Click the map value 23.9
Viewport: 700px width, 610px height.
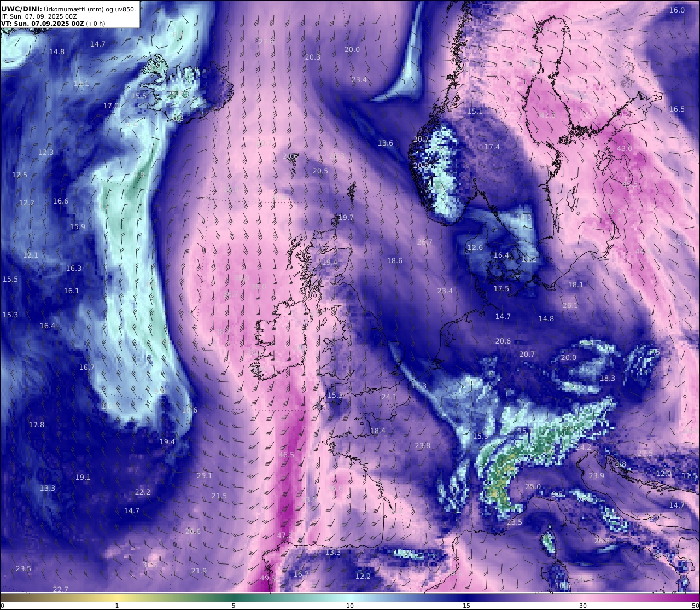[597, 475]
